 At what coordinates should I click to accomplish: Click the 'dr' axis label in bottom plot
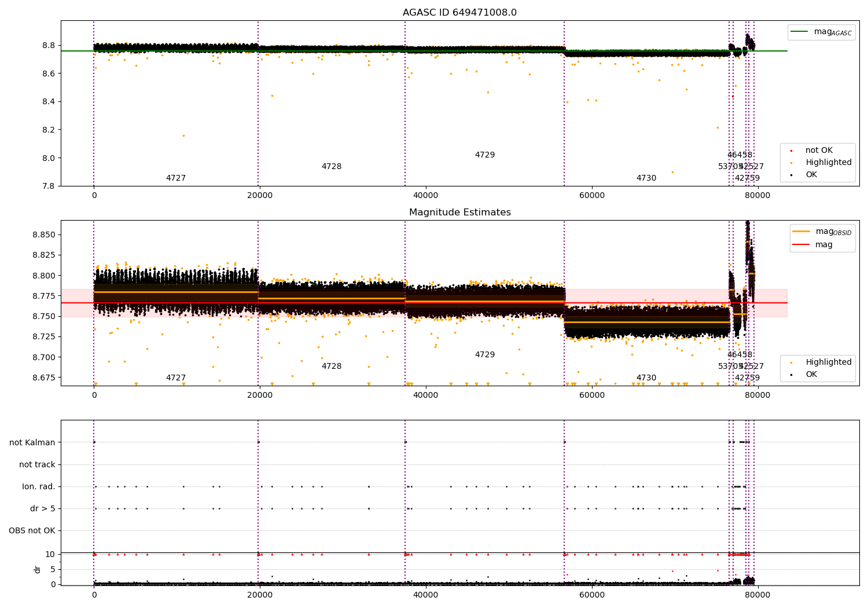tap(38, 570)
